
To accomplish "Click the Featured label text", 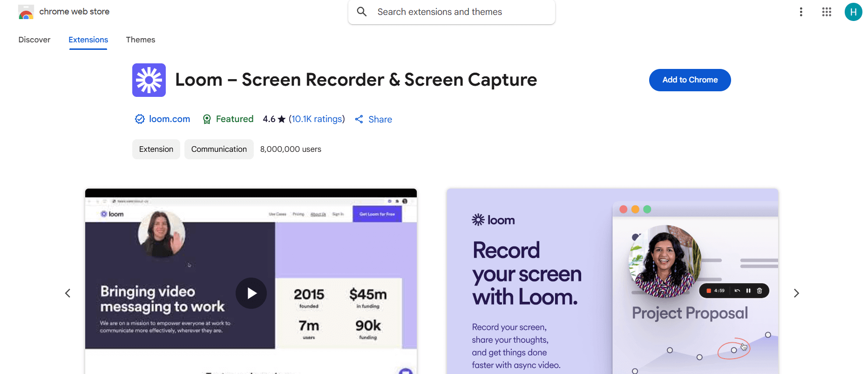I will [235, 119].
